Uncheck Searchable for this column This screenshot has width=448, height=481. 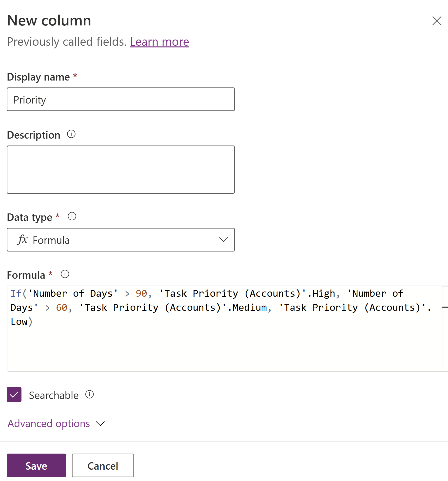14,395
